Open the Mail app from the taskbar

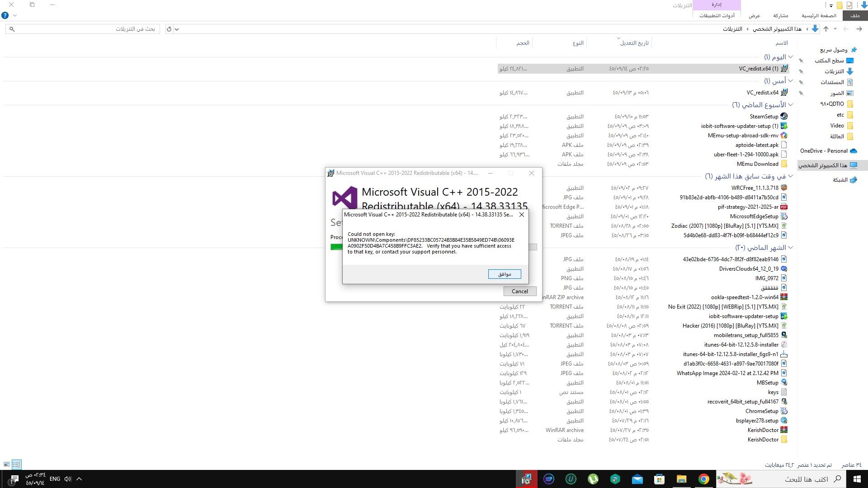tap(637, 479)
